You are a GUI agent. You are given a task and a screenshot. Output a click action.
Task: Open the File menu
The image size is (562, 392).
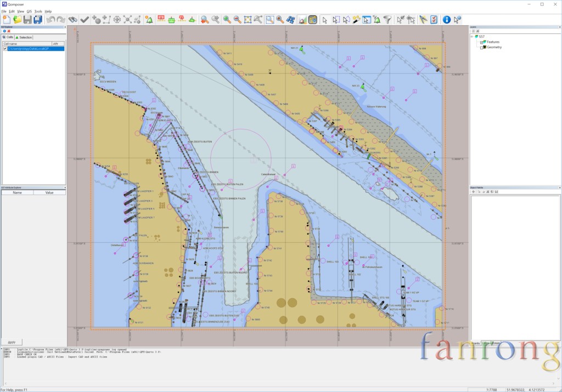click(4, 12)
